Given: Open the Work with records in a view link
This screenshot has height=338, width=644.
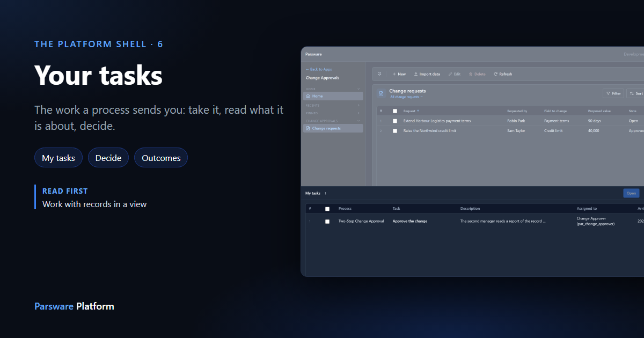Looking at the screenshot, I should (x=94, y=204).
